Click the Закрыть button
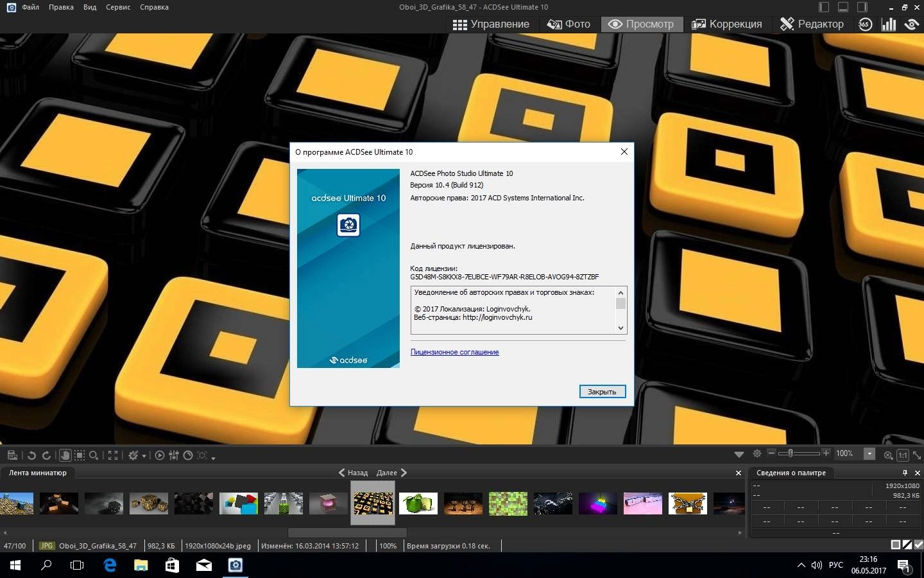This screenshot has width=924, height=578. click(x=602, y=391)
